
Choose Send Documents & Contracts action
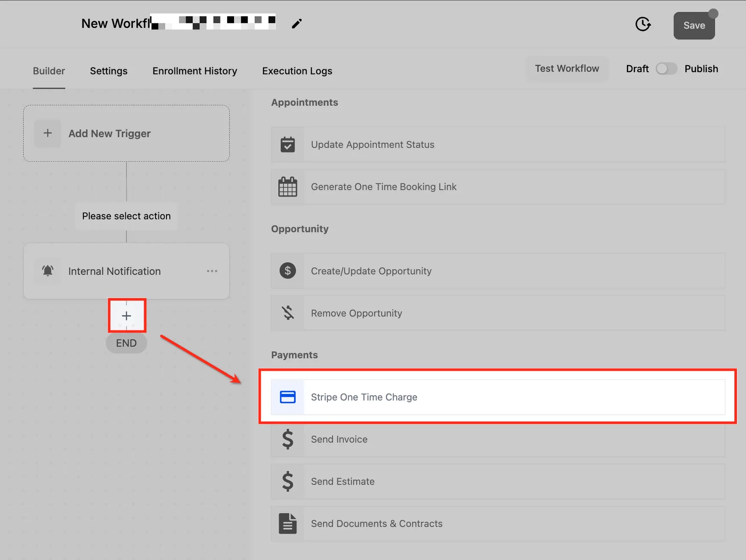pos(498,524)
